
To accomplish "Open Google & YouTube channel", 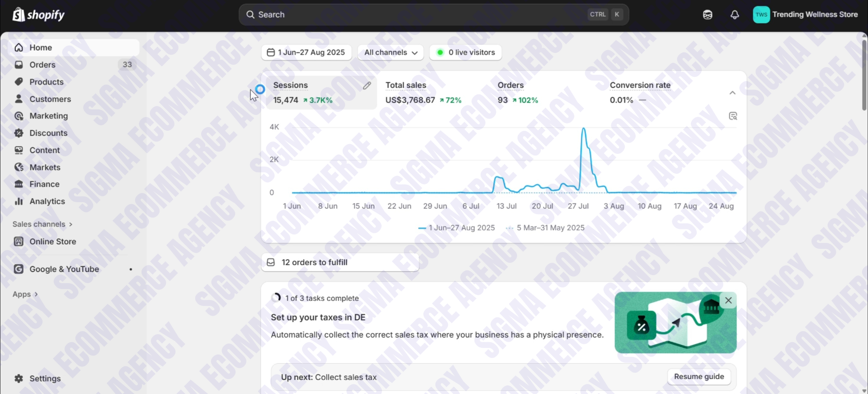I will (74, 269).
